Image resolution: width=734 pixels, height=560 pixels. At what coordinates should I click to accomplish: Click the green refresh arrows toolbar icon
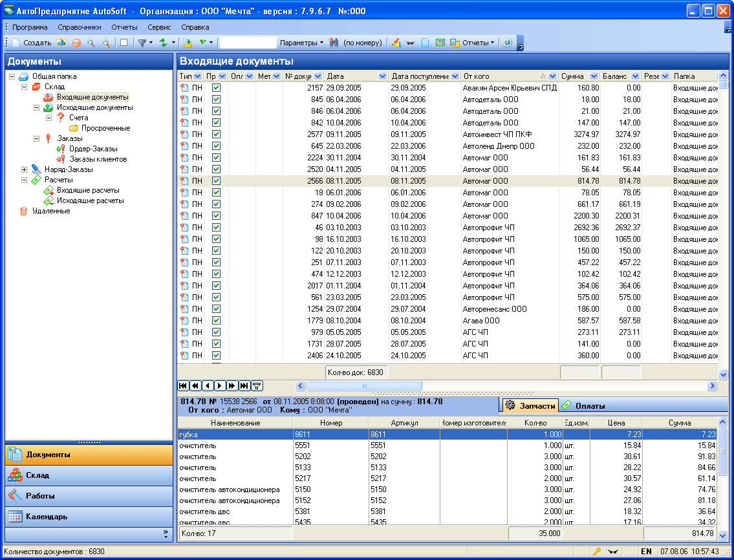(x=164, y=43)
